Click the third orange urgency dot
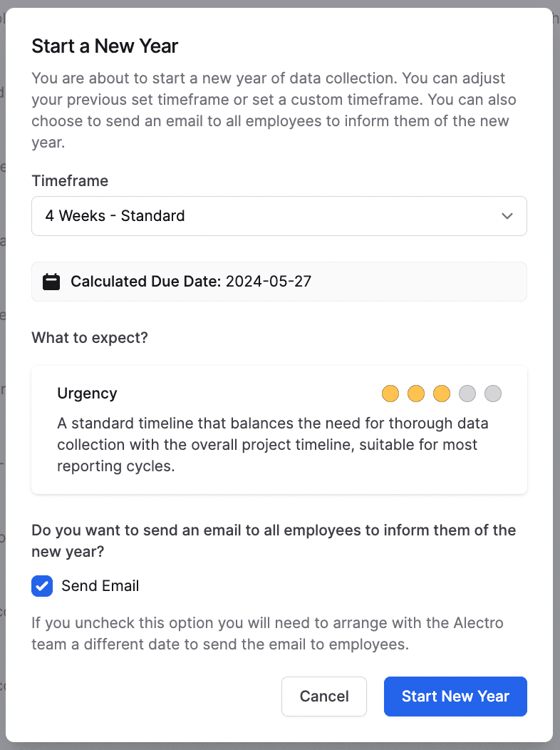560x750 pixels. [442, 394]
